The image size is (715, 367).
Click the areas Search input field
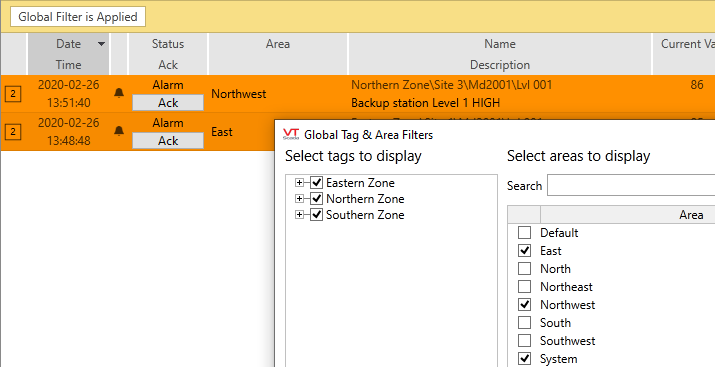631,185
